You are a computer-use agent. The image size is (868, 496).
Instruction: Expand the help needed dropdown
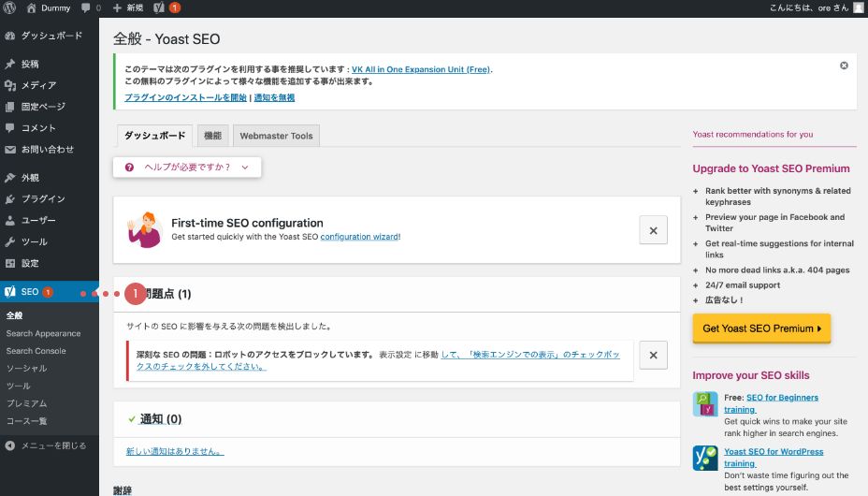pos(187,167)
